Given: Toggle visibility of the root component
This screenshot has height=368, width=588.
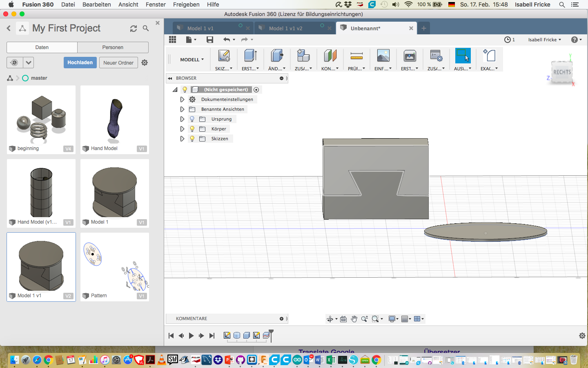Looking at the screenshot, I should pyautogui.click(x=185, y=90).
